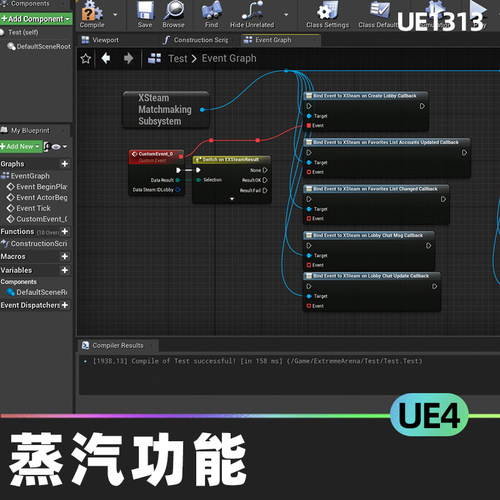Select EventGraph in My Blueprint
The width and height of the screenshot is (500, 500).
(x=26, y=176)
